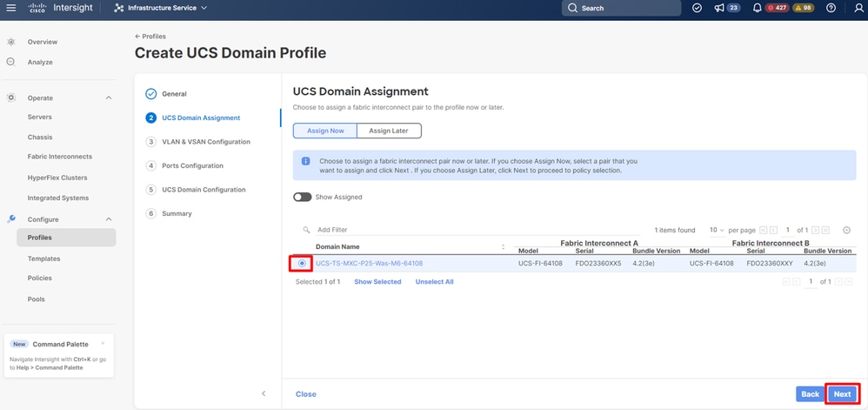Open the Help question mark icon
Viewport: 868px width, 410px height.
(831, 8)
